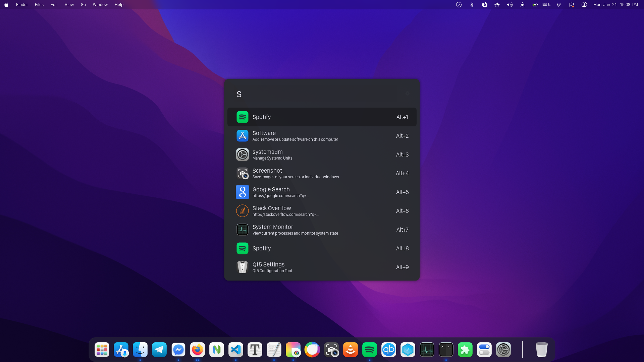
Task: Open brightness sun indicator in top bar
Action: tap(523, 5)
